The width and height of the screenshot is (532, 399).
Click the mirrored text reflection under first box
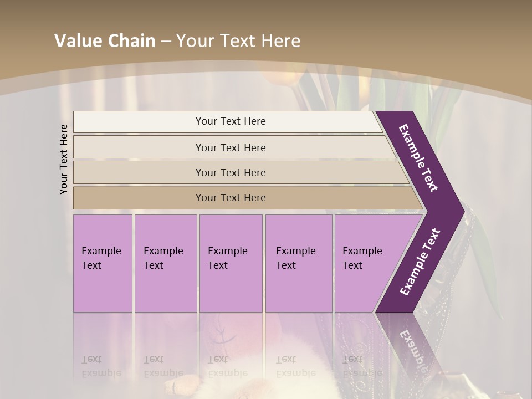tap(101, 366)
